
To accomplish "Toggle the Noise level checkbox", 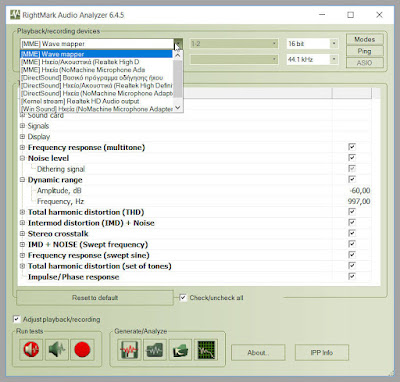I will point(352,158).
